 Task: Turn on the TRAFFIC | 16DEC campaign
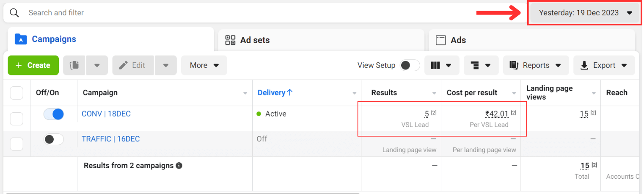(x=54, y=139)
